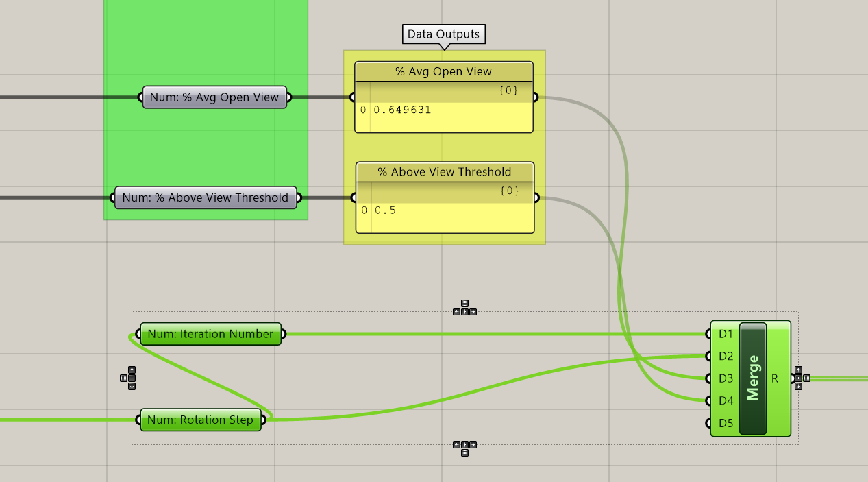Click the Data Outputs group label
Viewport: 868px width, 482px height.
[x=443, y=34]
